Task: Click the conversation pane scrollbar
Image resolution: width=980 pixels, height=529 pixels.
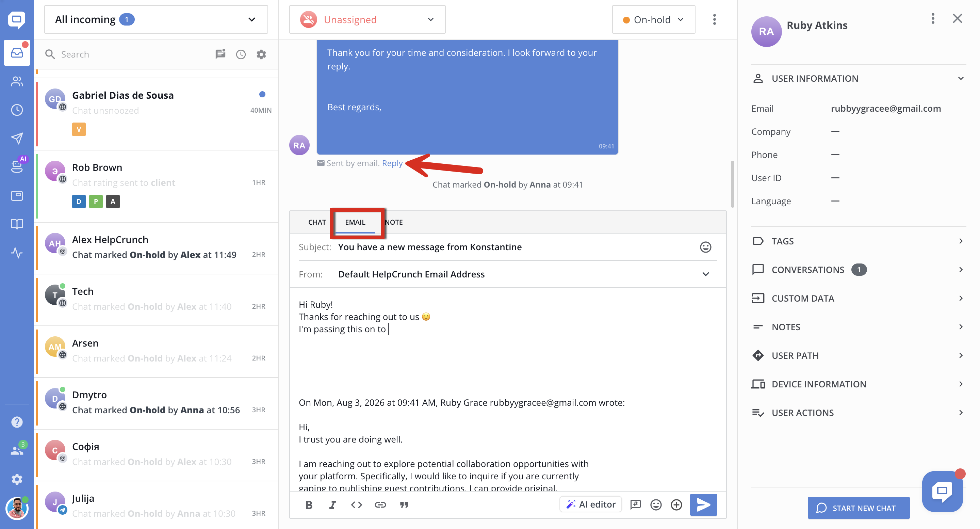Action: (x=732, y=184)
